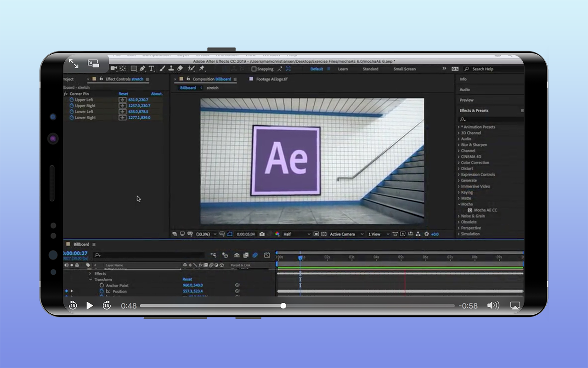
Task: Click the Puppet Pin tool icon
Action: click(202, 69)
